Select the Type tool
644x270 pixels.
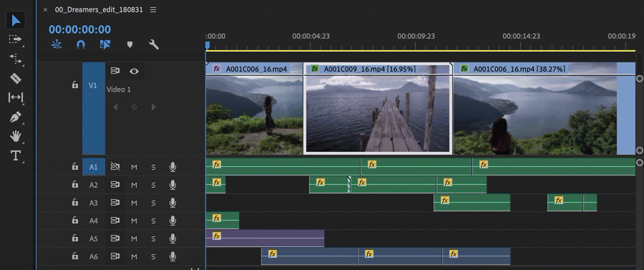[16, 155]
